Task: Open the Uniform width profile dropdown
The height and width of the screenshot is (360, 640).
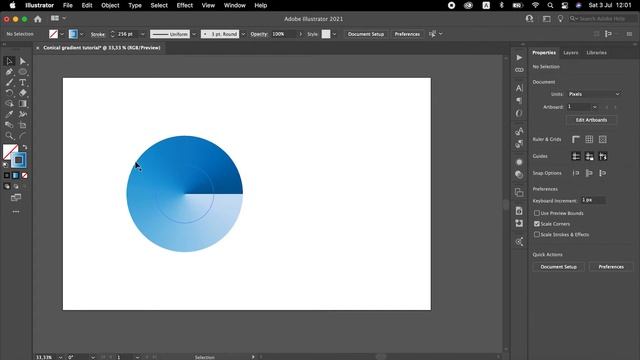Action: pyautogui.click(x=194, y=34)
